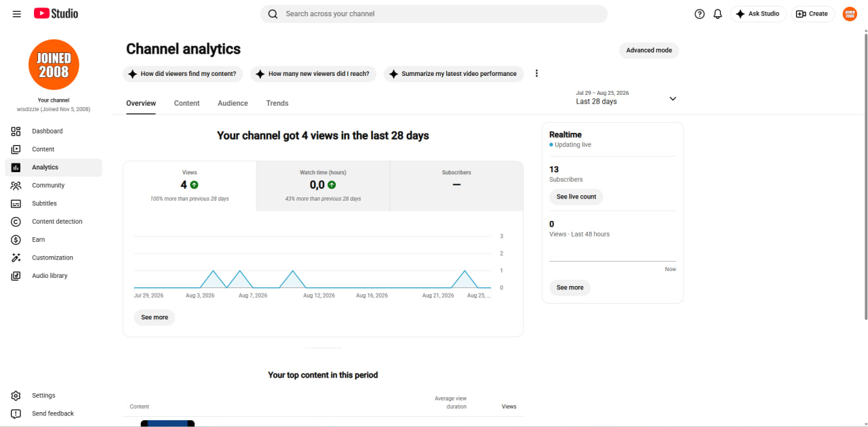Open the Help question mark icon
This screenshot has width=868, height=427.
(700, 14)
